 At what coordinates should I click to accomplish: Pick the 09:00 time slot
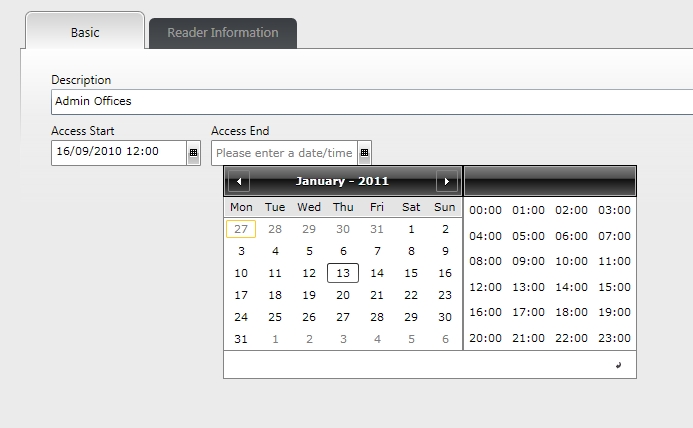528,261
